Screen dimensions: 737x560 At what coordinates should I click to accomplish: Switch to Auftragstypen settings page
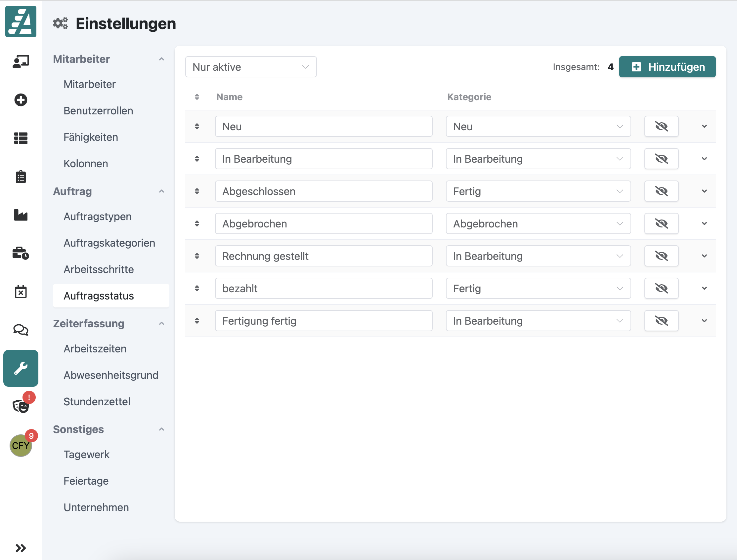point(97,216)
